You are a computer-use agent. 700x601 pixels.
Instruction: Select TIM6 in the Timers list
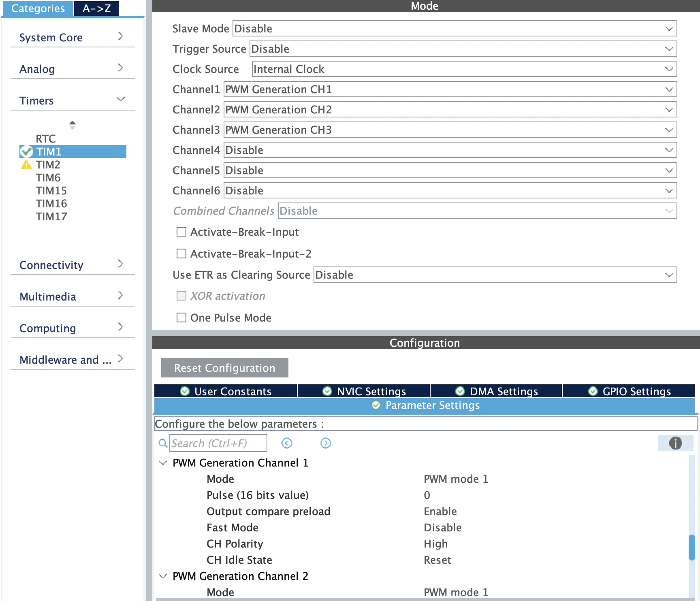coord(48,177)
